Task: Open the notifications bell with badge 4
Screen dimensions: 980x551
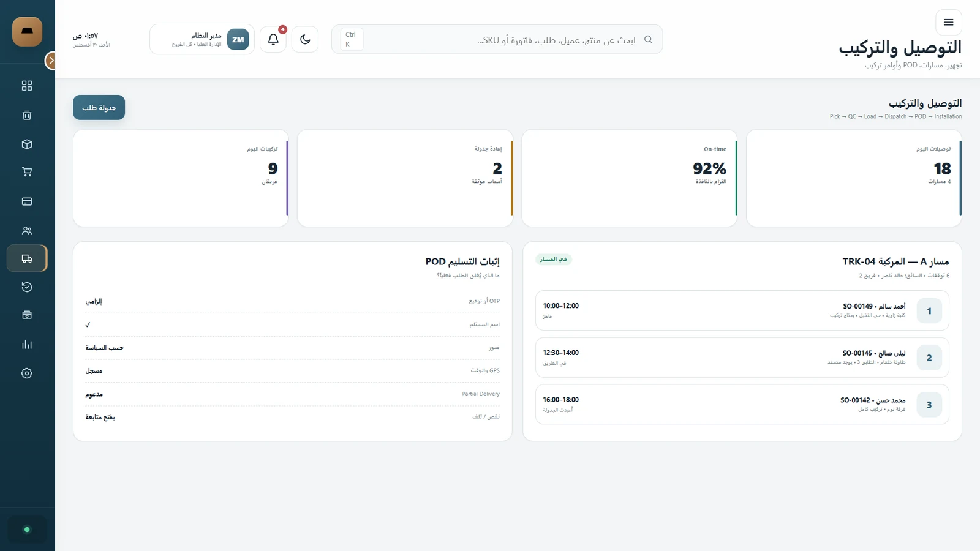Action: tap(273, 39)
